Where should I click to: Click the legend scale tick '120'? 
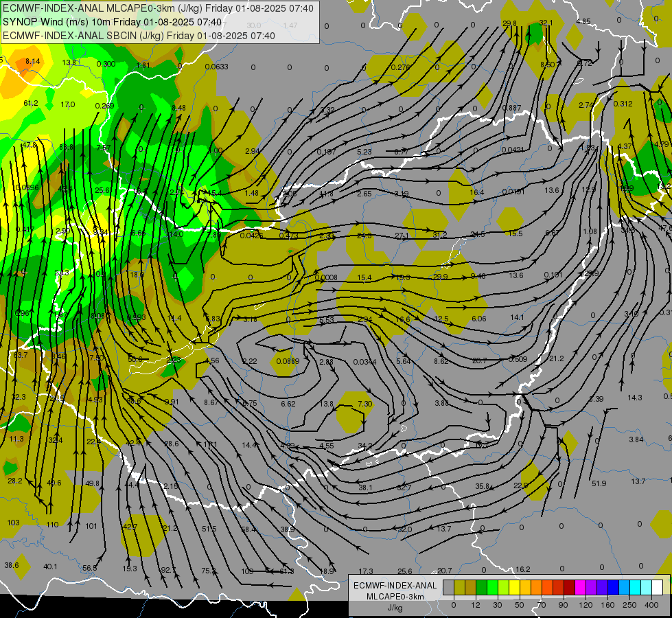click(586, 605)
